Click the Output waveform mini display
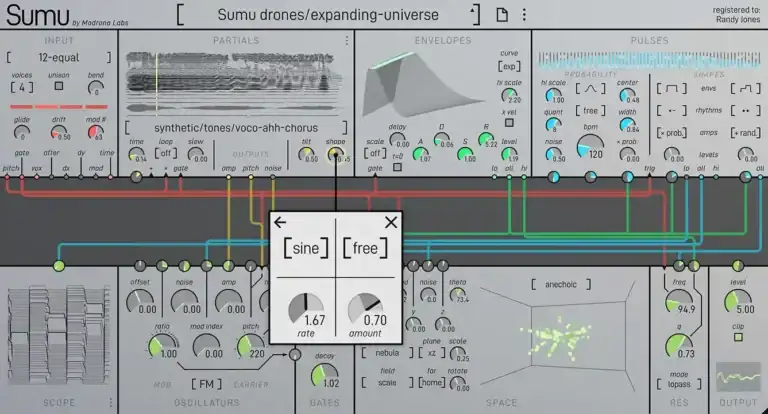This screenshot has width=768, height=414. [738, 377]
